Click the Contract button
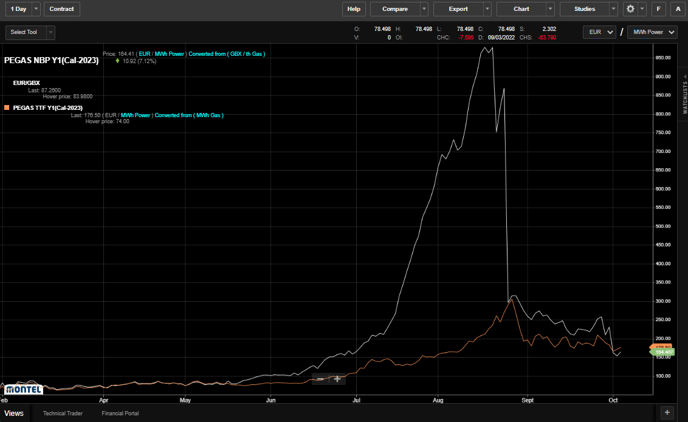The width and height of the screenshot is (688, 422). (x=61, y=9)
